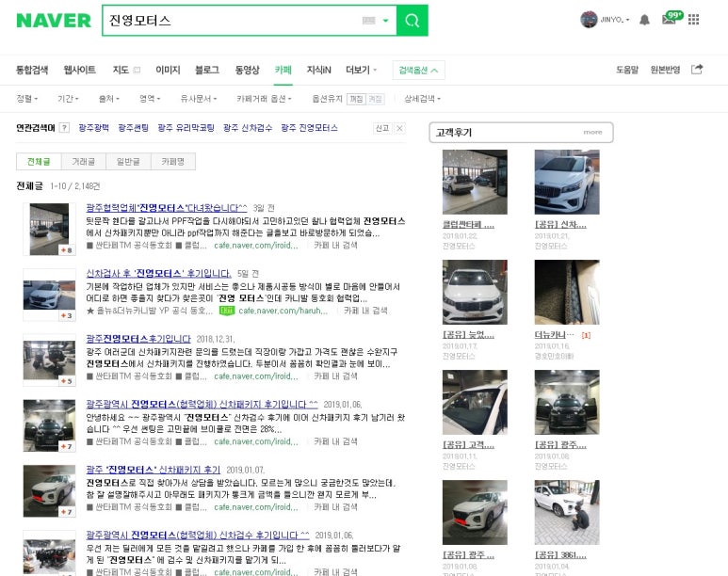Screen dimensions: 728x576
Task: Click the share icon next to 원본반영
Action: [x=697, y=70]
